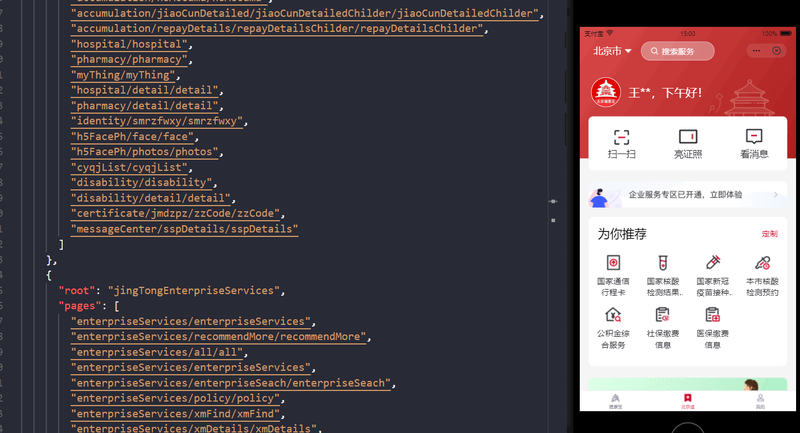Click the "hospital/hospital" line
800x433 pixels.
click(x=132, y=44)
